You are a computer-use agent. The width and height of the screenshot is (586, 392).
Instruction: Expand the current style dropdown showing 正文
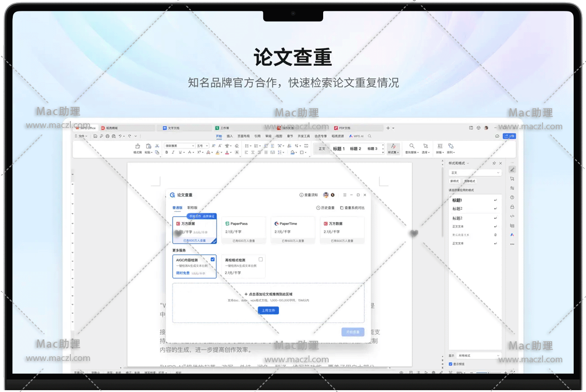475,173
